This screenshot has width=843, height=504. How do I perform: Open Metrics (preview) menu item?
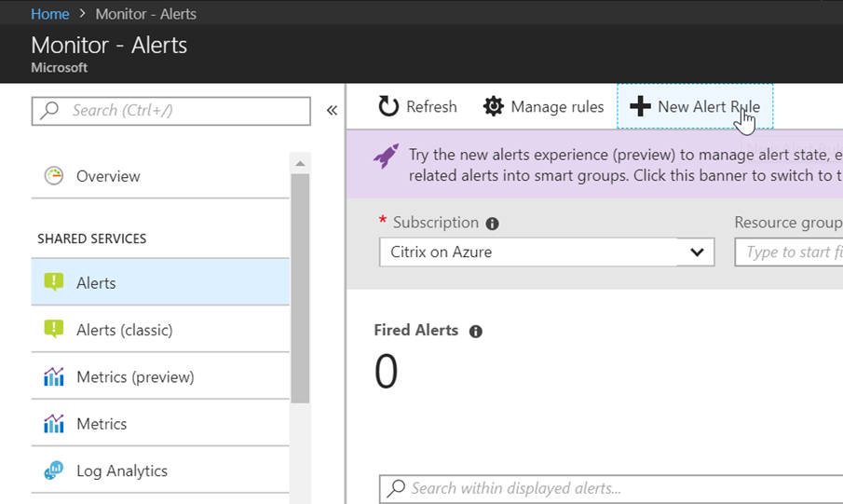pos(160,376)
